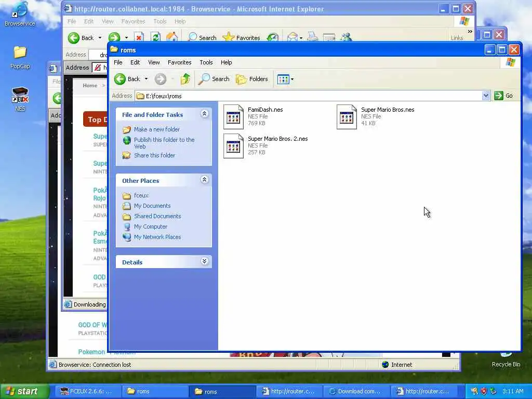
Task: Click Publish this folder to the Web
Action: click(164, 143)
